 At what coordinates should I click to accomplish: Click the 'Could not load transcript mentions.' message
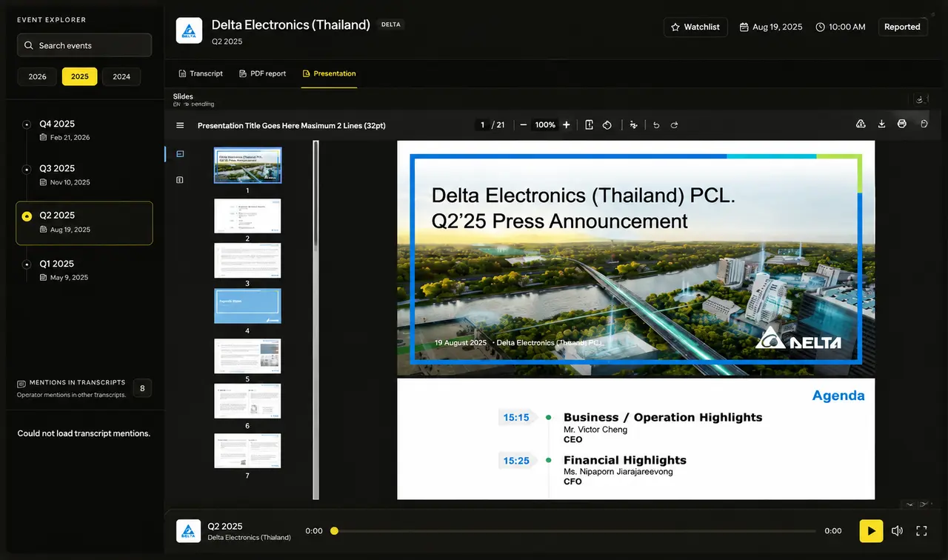coord(84,433)
